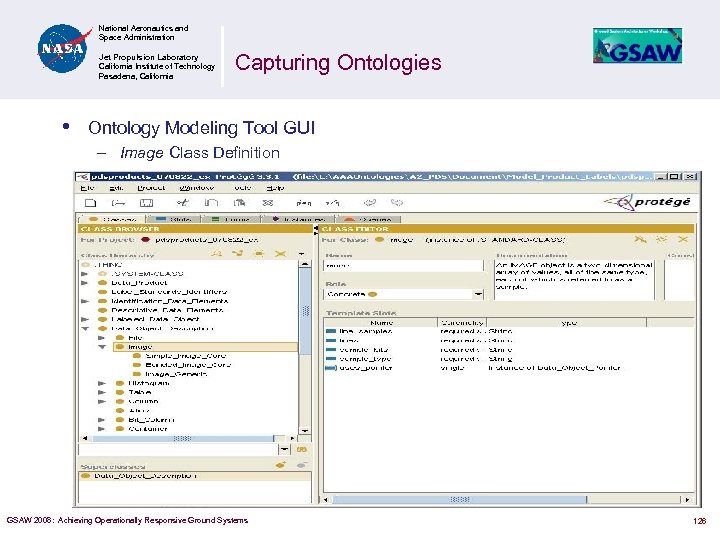Click the Cardinality column header
This screenshot has width=720, height=540.
(462, 323)
